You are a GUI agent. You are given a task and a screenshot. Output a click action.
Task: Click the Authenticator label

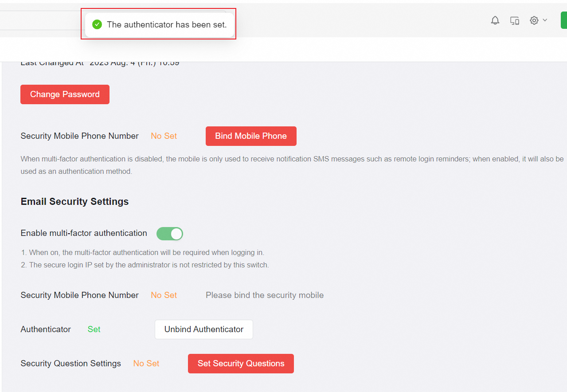pyautogui.click(x=46, y=329)
